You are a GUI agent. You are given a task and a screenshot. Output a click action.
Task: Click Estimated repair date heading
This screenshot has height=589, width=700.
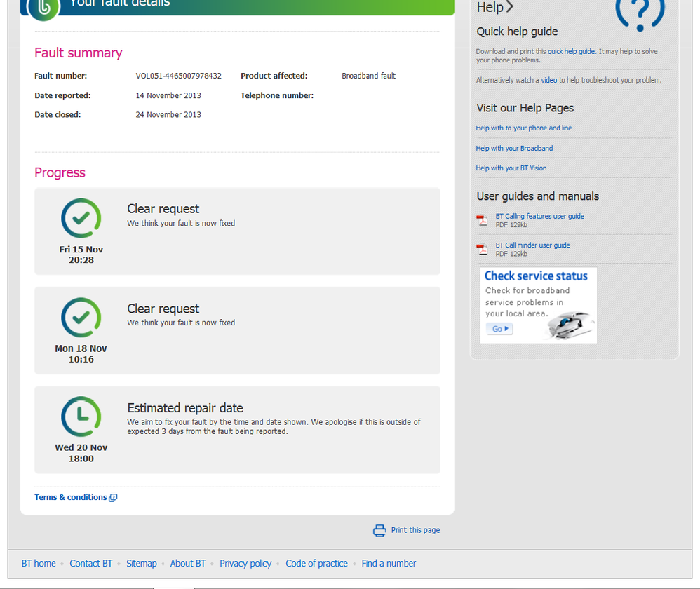(x=185, y=408)
